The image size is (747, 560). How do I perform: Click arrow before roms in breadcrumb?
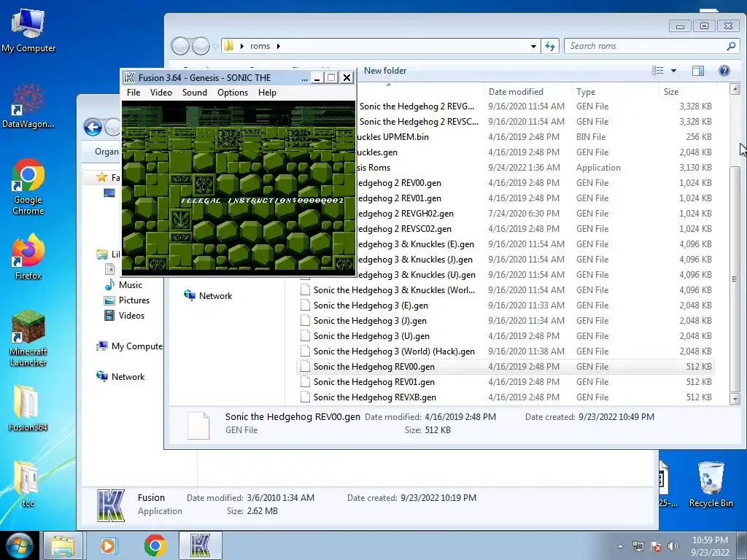tap(242, 46)
